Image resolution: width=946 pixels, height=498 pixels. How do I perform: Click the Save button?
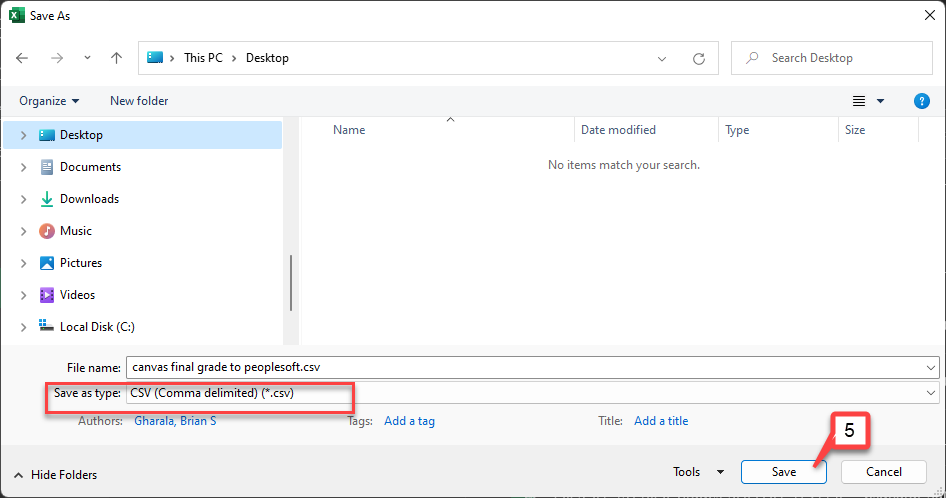pyautogui.click(x=783, y=471)
